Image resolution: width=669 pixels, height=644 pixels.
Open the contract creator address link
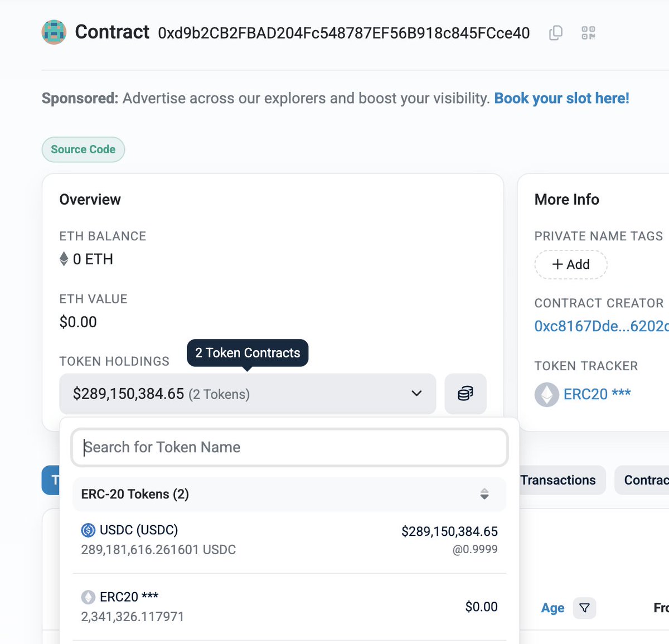pyautogui.click(x=601, y=326)
